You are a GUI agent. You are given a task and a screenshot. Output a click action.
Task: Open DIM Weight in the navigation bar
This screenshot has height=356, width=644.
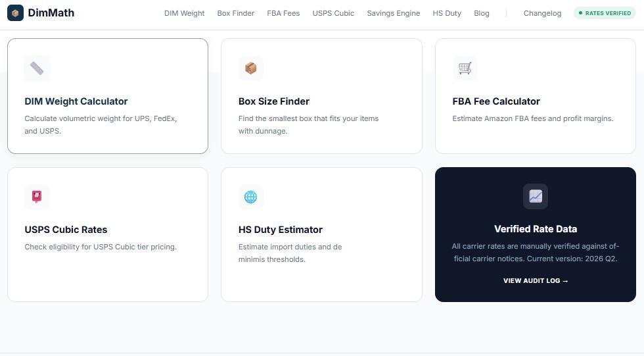coord(185,13)
